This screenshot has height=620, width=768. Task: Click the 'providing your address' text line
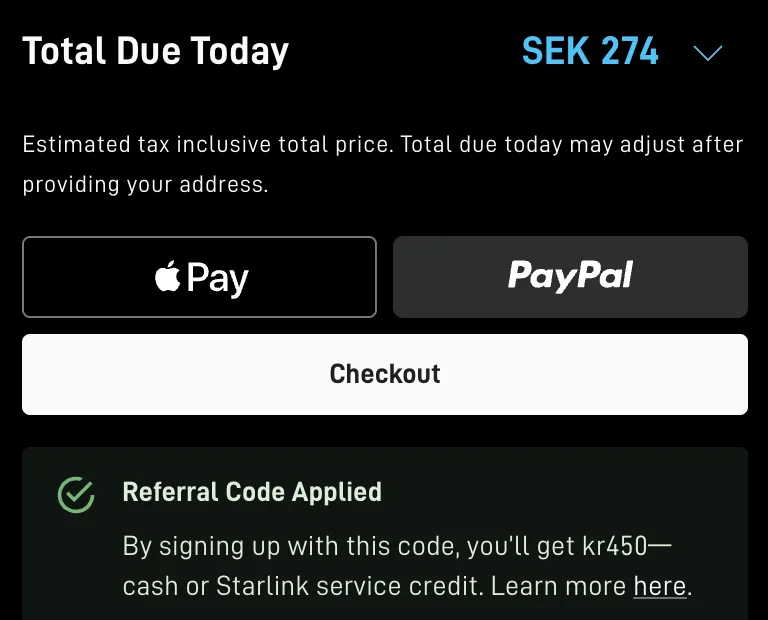tap(145, 185)
